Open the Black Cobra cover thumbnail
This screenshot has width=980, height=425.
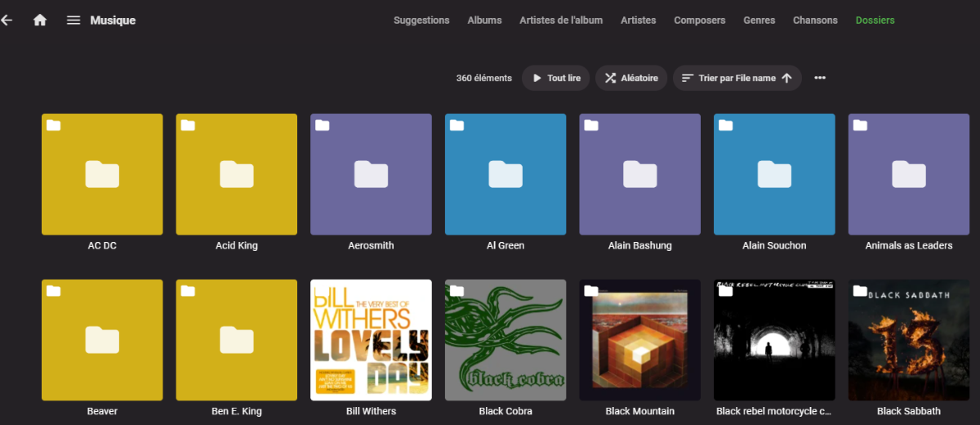coord(506,340)
